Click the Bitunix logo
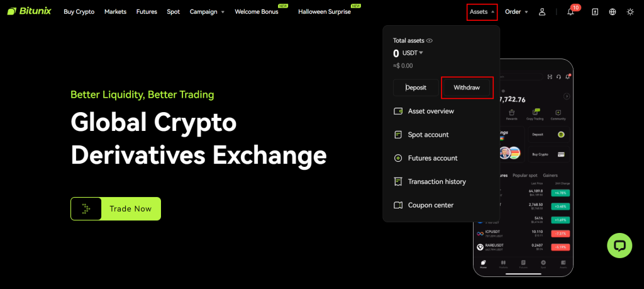Screen dimensions: 644x289 29,11
